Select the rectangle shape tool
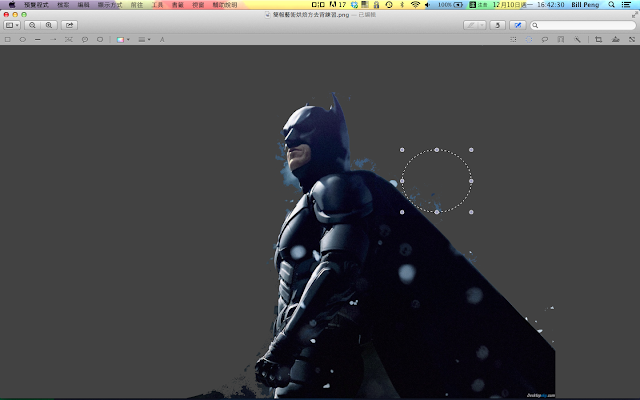Viewport: 640px width, 400px height. 7,40
